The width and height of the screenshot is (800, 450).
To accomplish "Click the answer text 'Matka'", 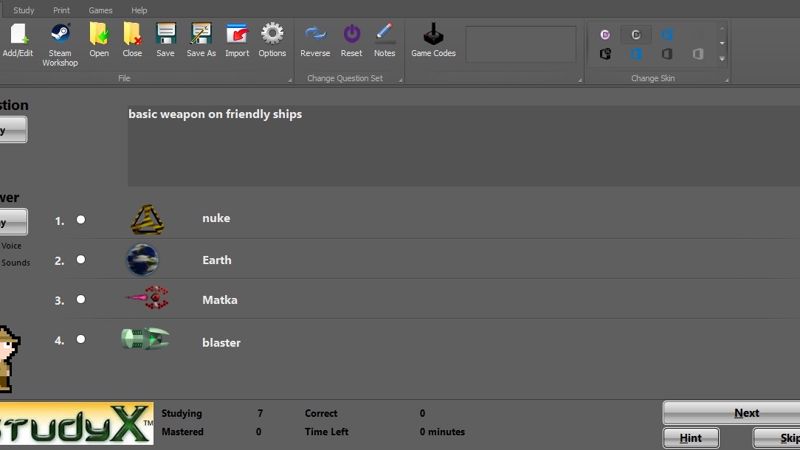I will (x=220, y=300).
